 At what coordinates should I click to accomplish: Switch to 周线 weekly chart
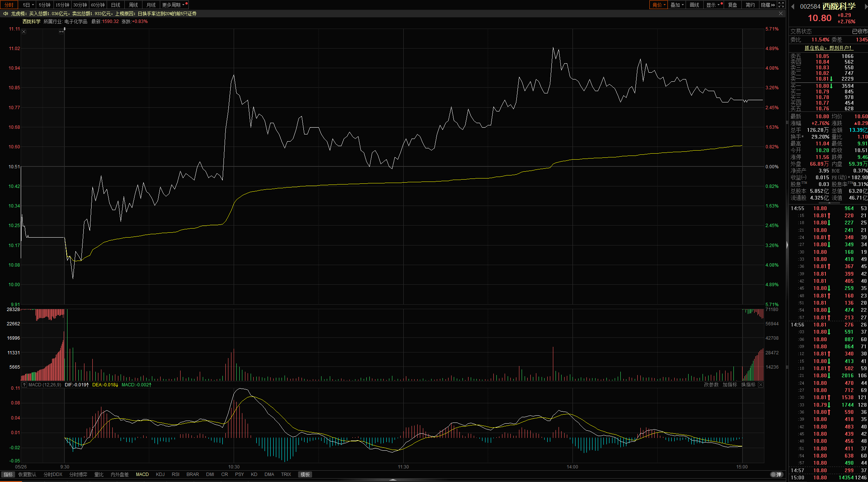[133, 5]
